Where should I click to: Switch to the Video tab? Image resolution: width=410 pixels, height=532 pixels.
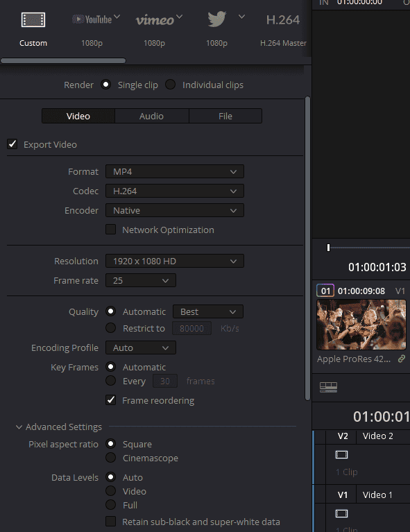pos(78,116)
